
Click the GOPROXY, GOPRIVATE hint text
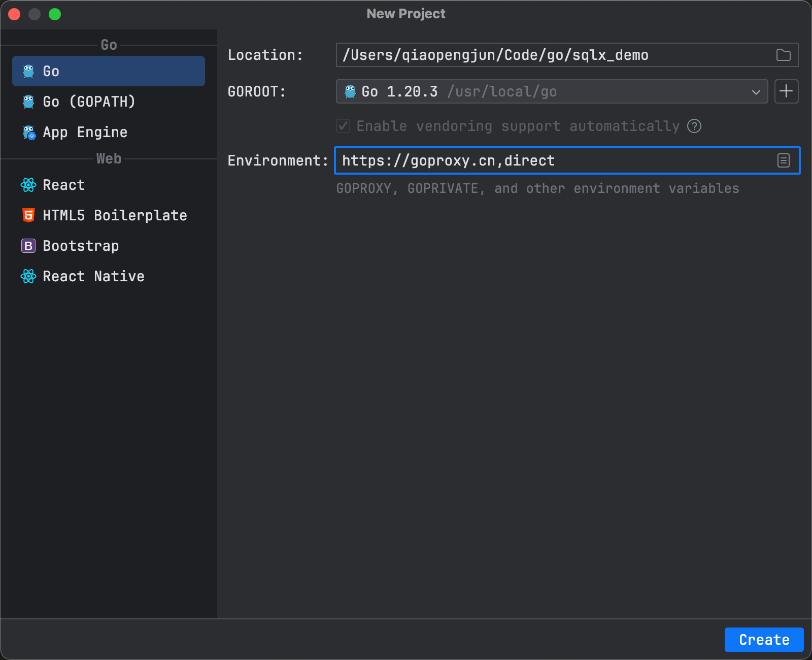tap(537, 188)
